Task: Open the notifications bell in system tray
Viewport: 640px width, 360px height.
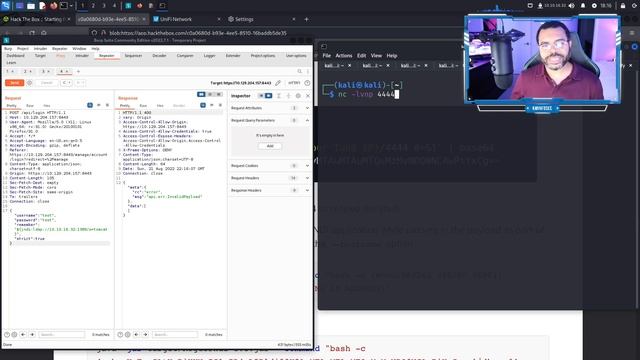Action: pos(583,6)
